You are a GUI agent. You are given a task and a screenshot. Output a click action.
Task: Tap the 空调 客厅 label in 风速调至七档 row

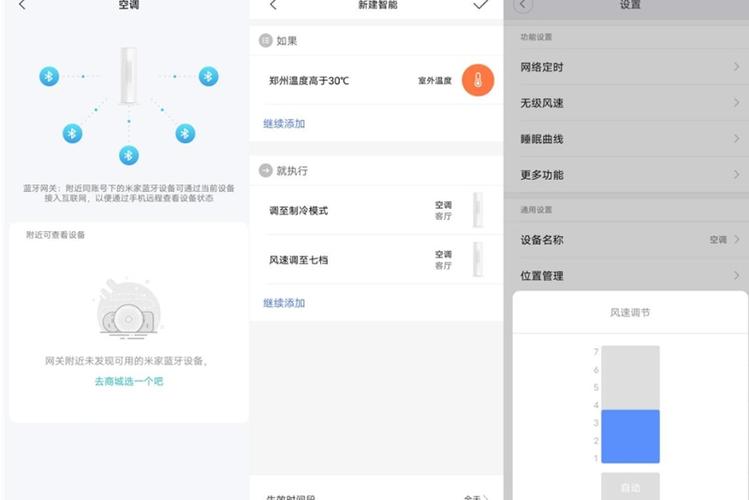pos(443,260)
